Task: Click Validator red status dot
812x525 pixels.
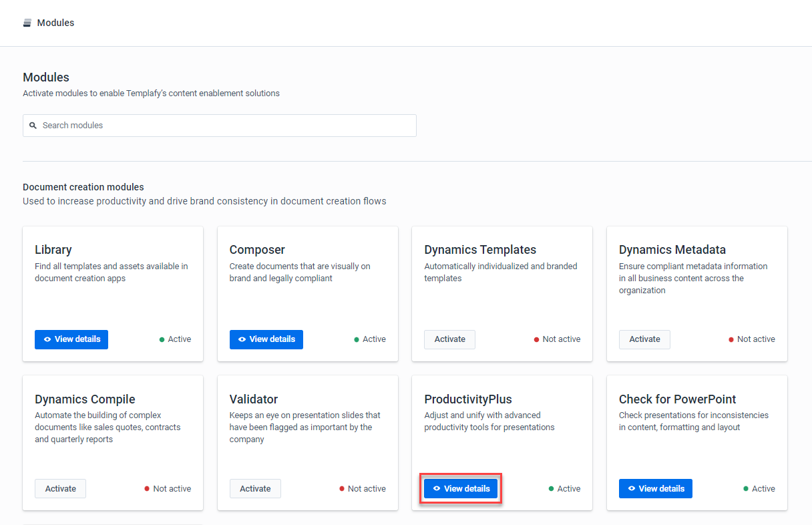Action: pyautogui.click(x=342, y=489)
